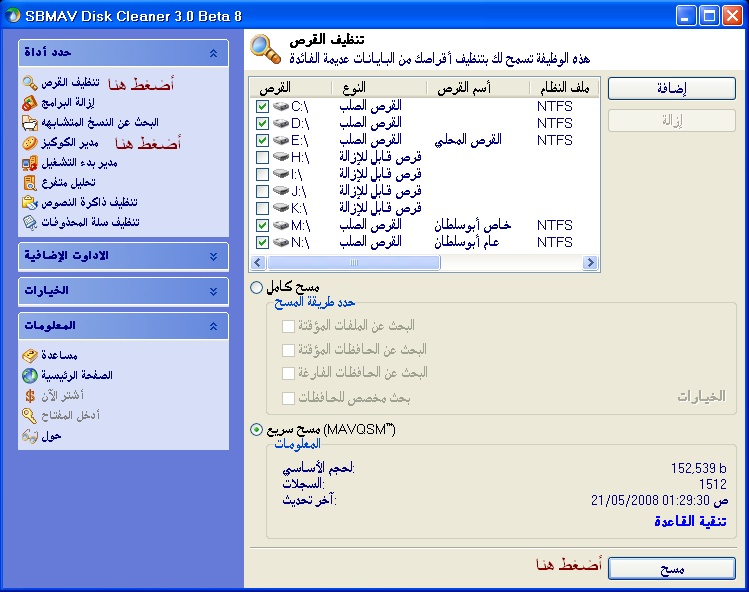Click the 'عام أبوسلطان' volume name cell
The width and height of the screenshot is (749, 592).
pyautogui.click(x=467, y=242)
